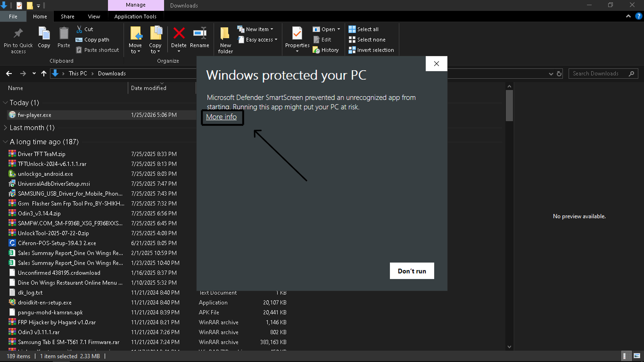Screen dimensions: 644x362
Task: Select Ciferon-POS-Setup-39.4.3 2.exe file
Action: 57,243
